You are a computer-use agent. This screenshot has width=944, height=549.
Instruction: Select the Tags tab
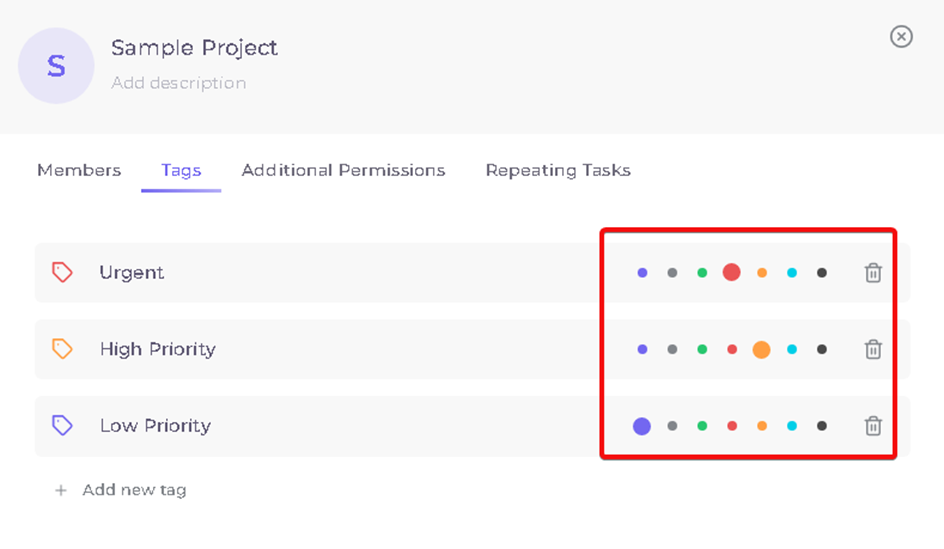tap(181, 170)
